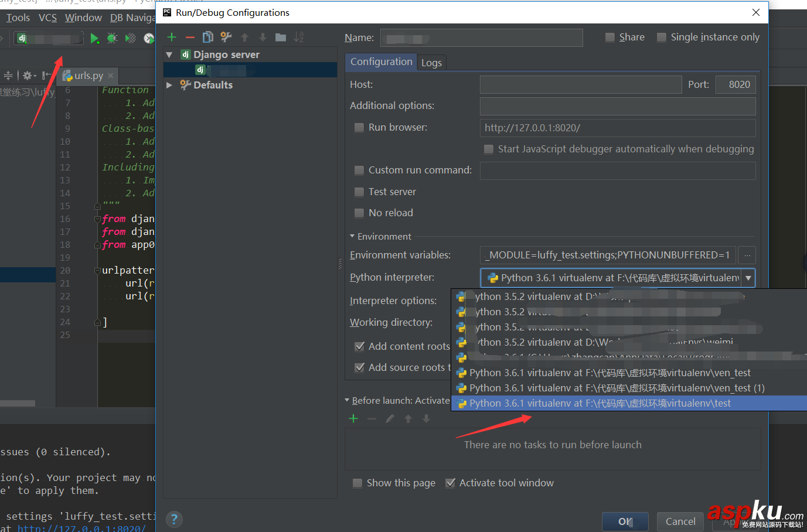Tick the Test server checkbox
The height and width of the screenshot is (532, 807).
(x=359, y=192)
